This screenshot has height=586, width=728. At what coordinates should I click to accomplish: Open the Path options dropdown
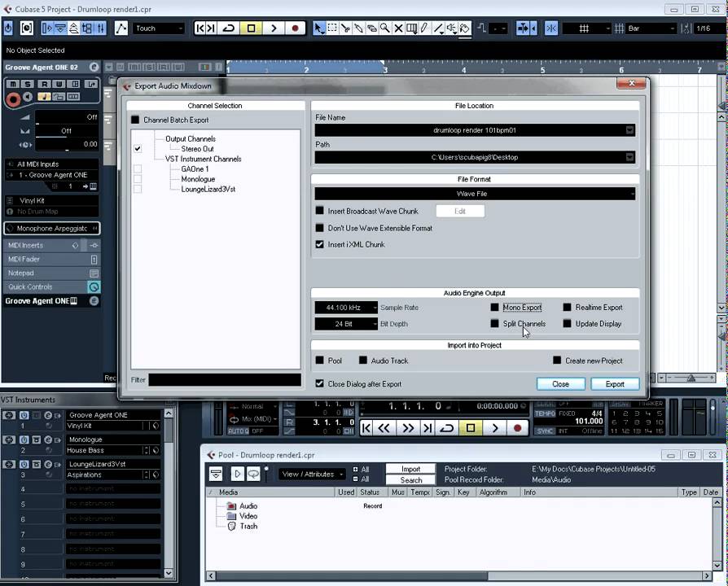click(629, 157)
